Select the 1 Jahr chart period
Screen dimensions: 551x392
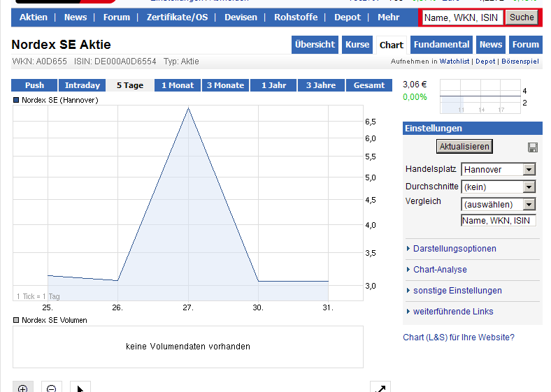273,85
